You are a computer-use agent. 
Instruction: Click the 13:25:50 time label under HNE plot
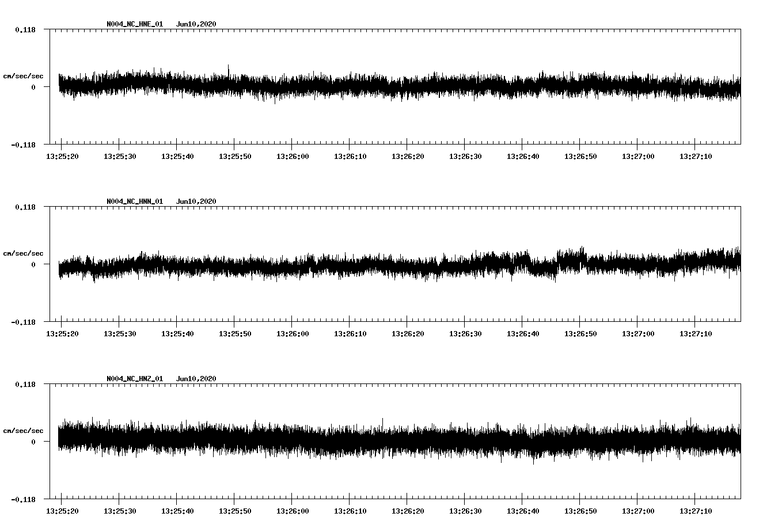235,157
